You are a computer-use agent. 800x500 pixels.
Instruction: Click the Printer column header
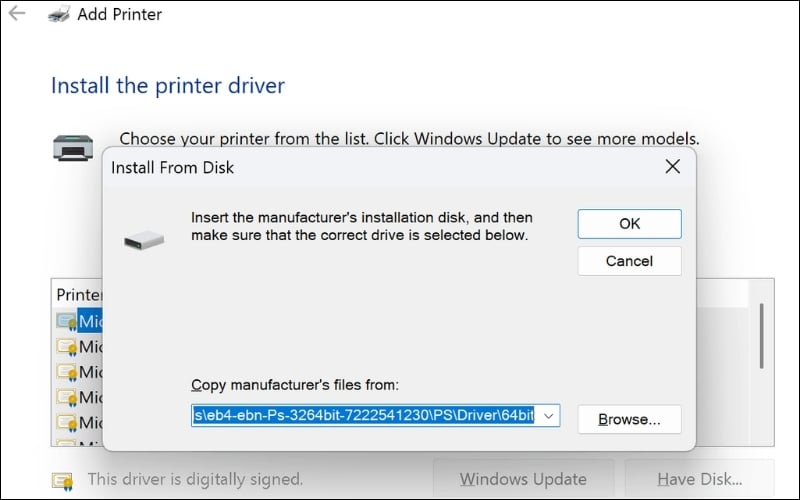79,295
